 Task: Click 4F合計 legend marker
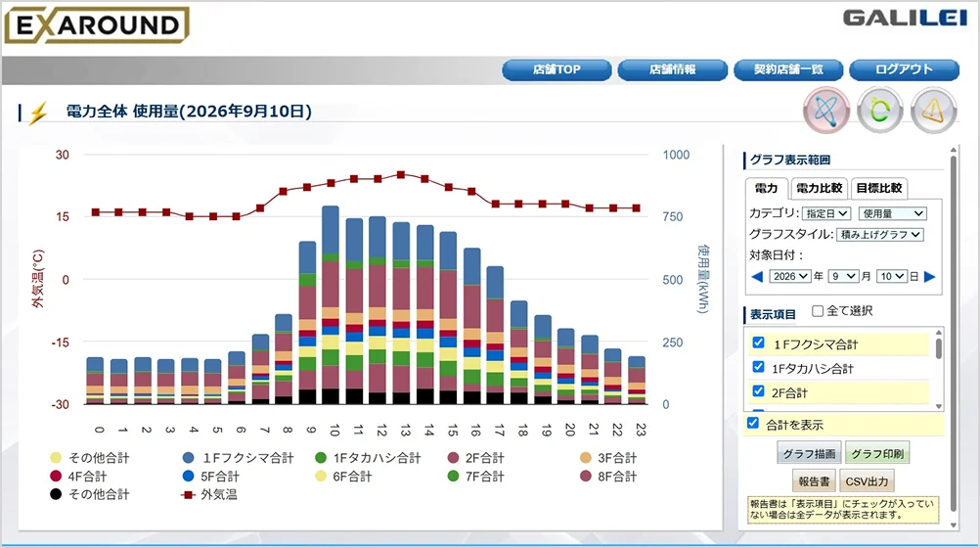(56, 476)
